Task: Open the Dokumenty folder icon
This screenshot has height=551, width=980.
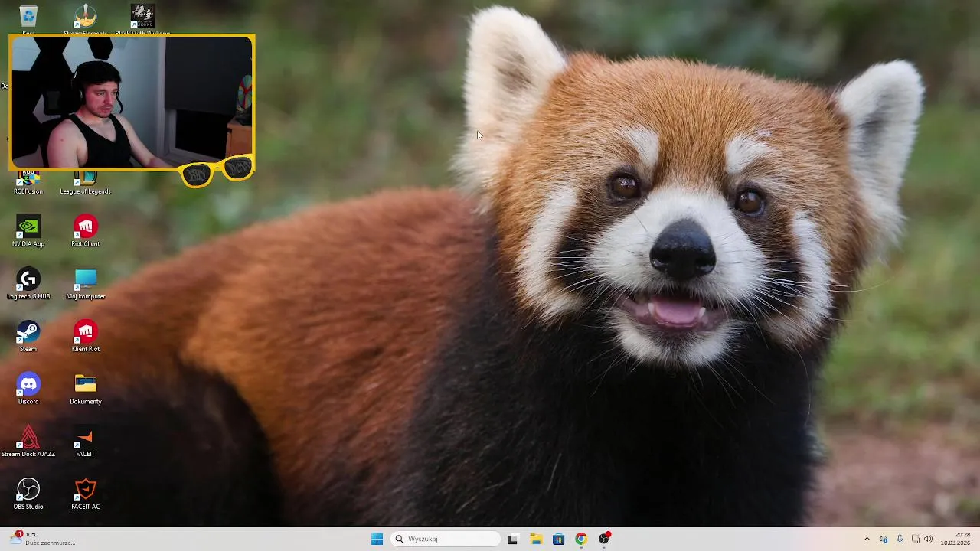Action: tap(85, 389)
